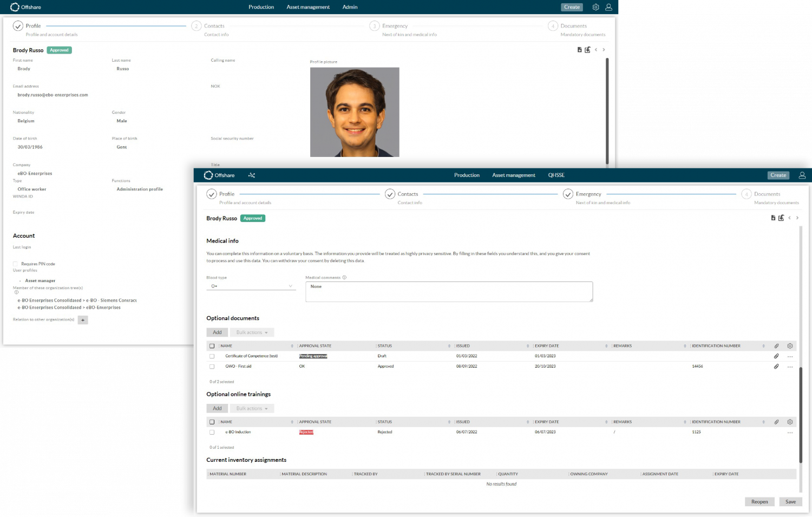Click inside the Medical comments text box
This screenshot has height=517, width=812.
coord(448,292)
